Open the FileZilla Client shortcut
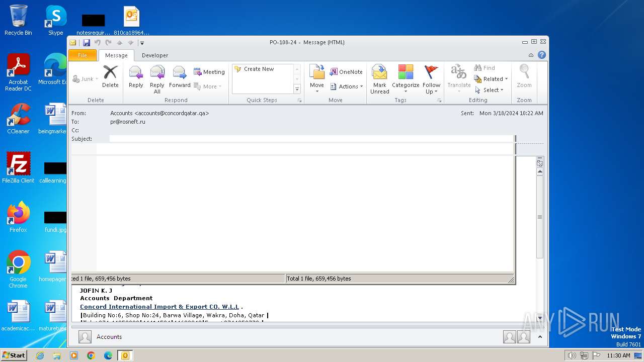 18,168
